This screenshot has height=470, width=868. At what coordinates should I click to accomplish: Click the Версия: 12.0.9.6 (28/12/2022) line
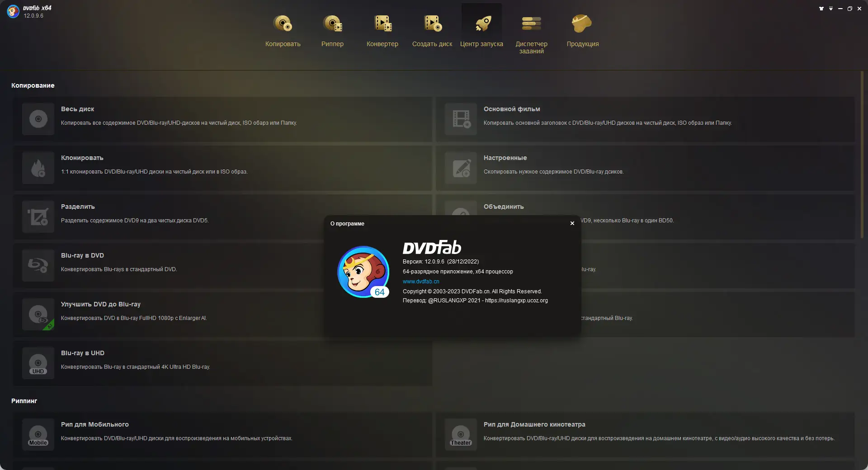point(441,262)
